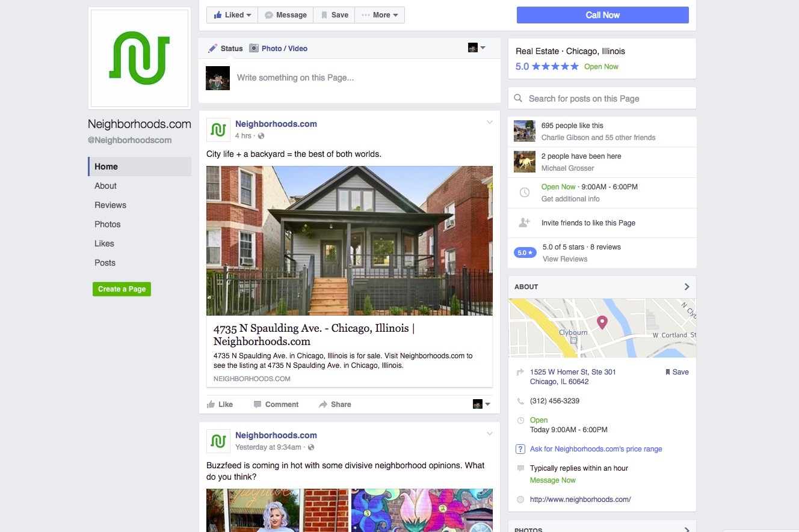
Task: Click the Neighborhoods.com green logo profile picture
Action: pos(139,58)
